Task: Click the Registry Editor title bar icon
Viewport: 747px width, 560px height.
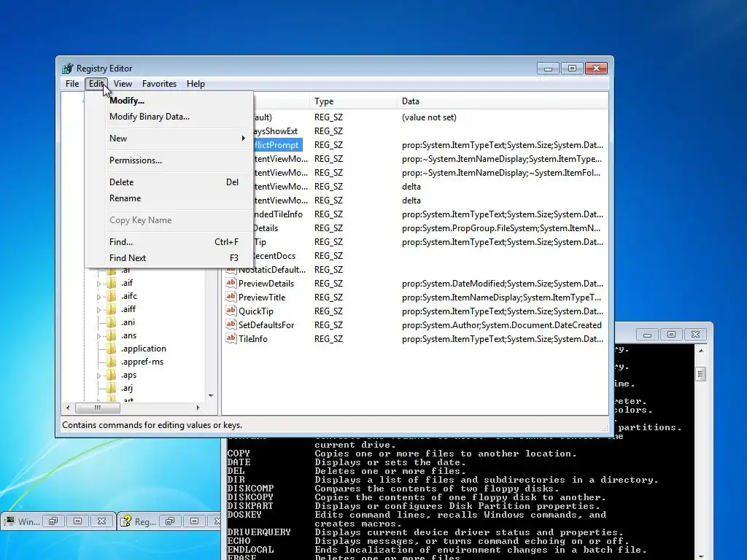Action: (x=68, y=68)
